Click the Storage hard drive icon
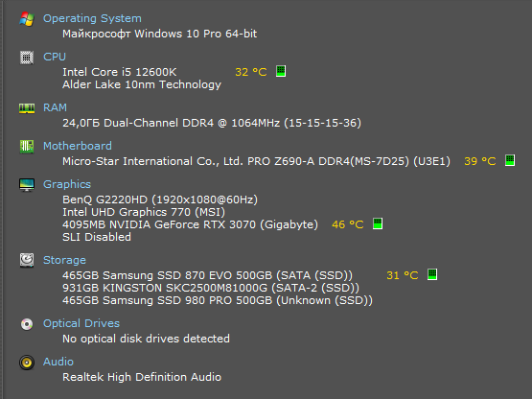532x399 pixels. point(27,261)
